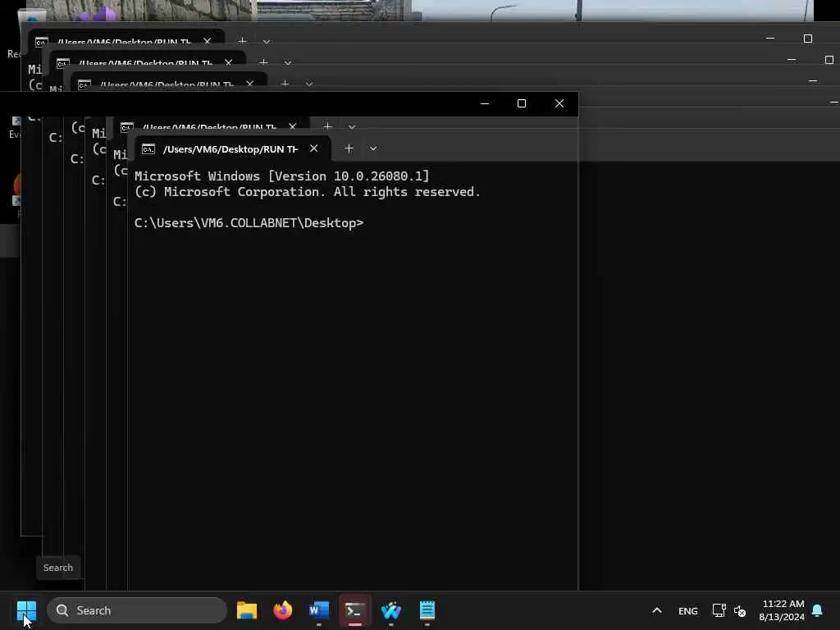Click the Microsoft Corporation copyright line

[x=308, y=192]
